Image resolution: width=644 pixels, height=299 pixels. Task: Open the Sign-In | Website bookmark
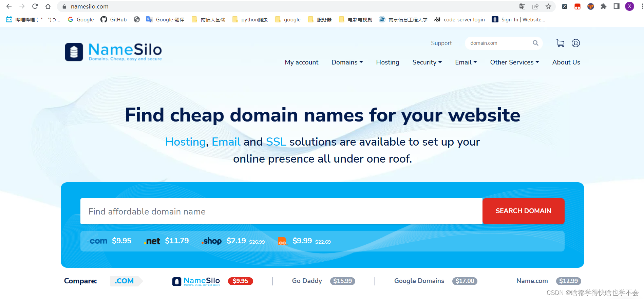tap(518, 20)
